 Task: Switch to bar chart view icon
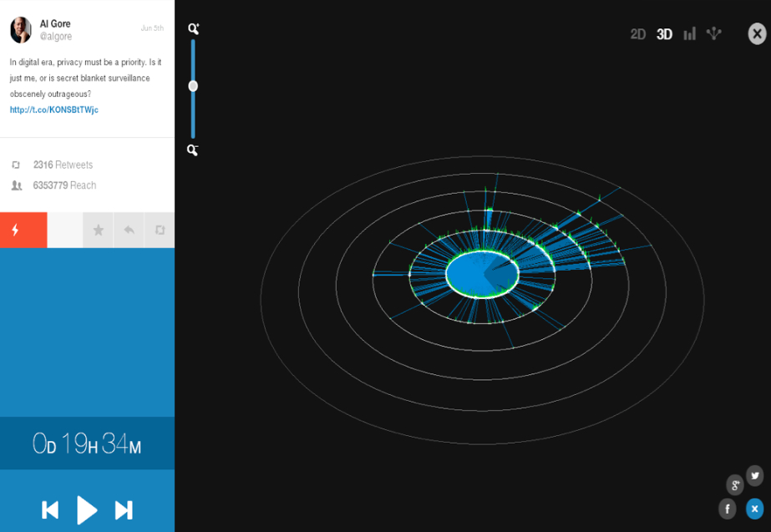click(689, 34)
